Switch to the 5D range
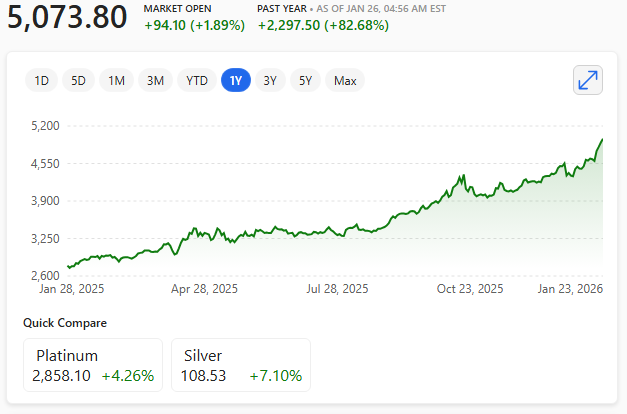Viewport: 627px width, 414px height. 78,80
